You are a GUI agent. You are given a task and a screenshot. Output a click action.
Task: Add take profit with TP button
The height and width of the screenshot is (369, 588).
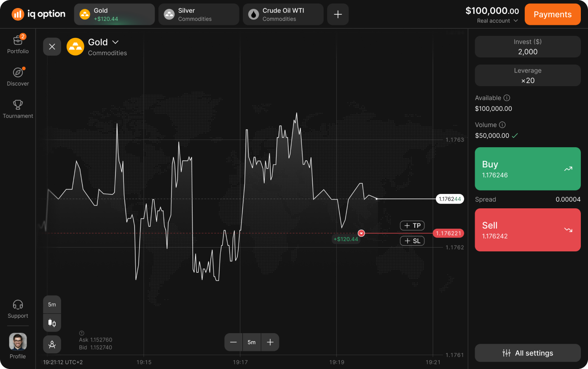[x=412, y=226]
